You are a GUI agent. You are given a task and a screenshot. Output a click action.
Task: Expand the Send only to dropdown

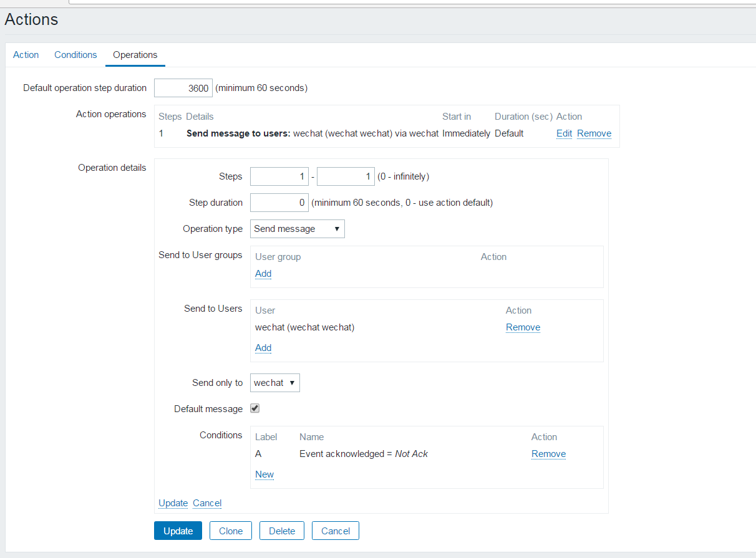(274, 383)
